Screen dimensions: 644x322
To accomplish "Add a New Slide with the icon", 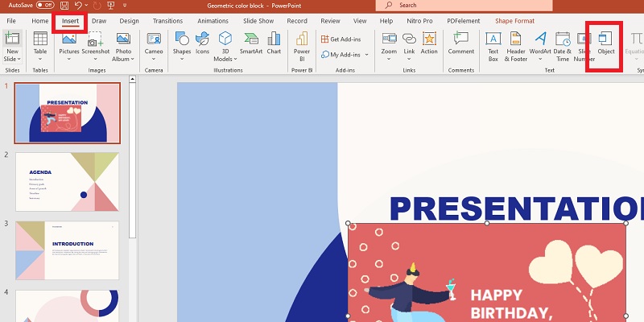I will point(12,39).
